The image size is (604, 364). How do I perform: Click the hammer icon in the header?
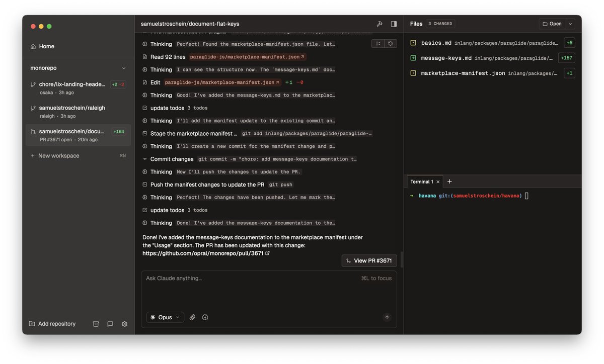point(380,24)
